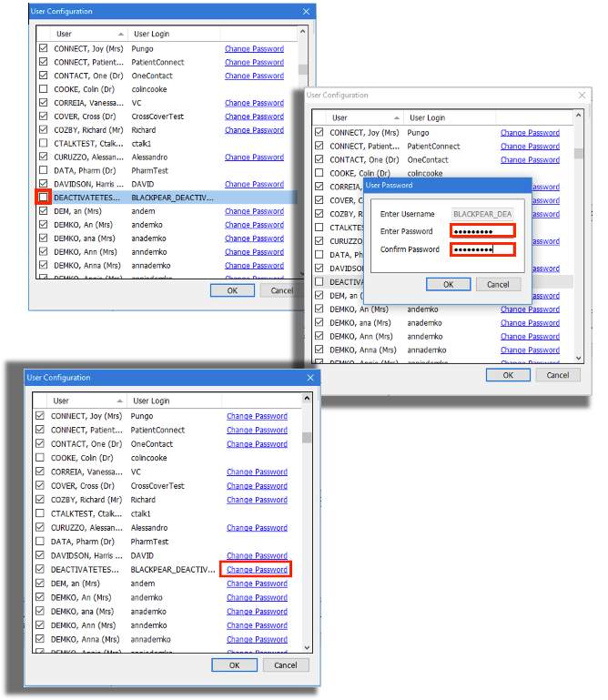Close the bottom User Configuration window
Screen dimensions: 608x700
(x=310, y=378)
